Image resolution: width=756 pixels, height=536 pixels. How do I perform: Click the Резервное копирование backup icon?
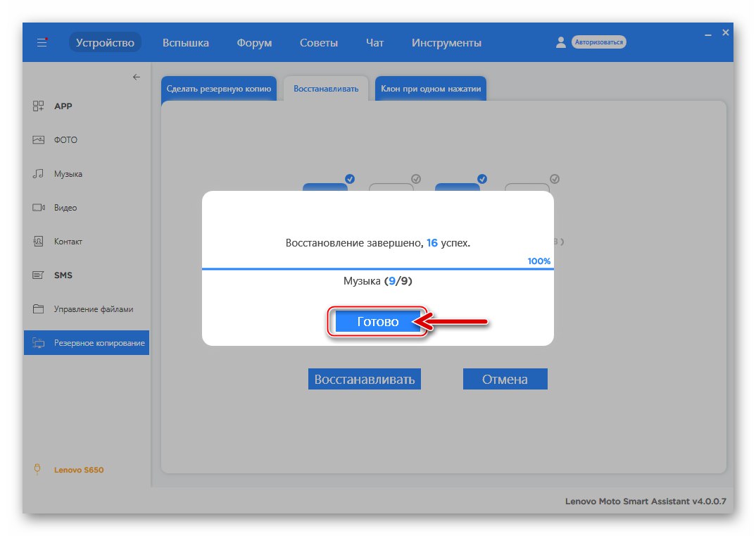pyautogui.click(x=38, y=342)
